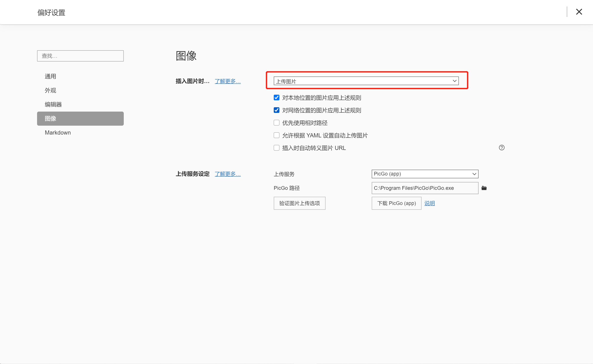The image size is (593, 364).
Task: Enable auto escape image URL checkbox
Action: click(x=276, y=148)
